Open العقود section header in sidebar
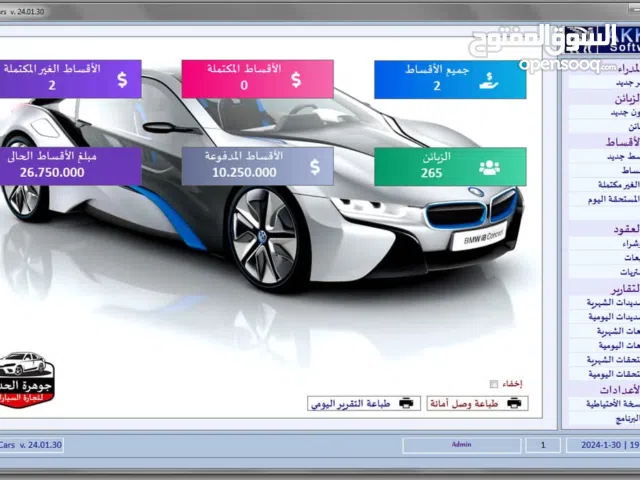640x480 pixels. (x=627, y=229)
